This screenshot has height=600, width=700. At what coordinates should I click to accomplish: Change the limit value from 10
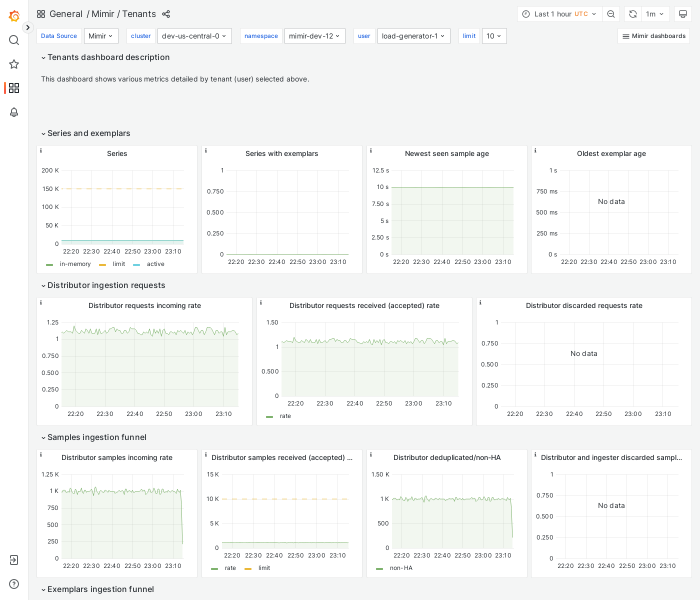tap(494, 35)
